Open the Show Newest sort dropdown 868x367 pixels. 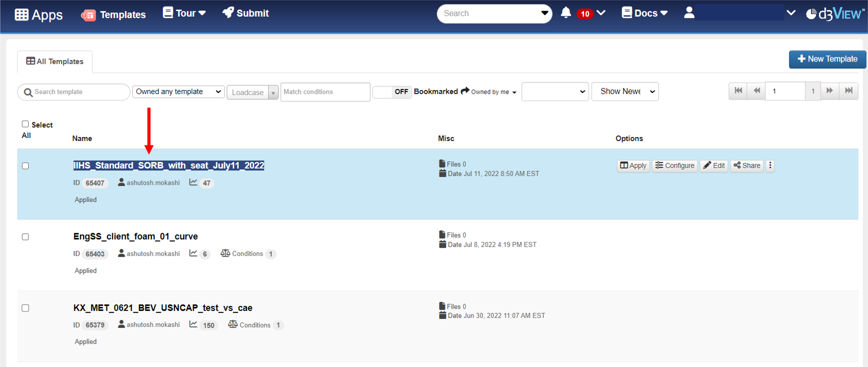pos(625,91)
